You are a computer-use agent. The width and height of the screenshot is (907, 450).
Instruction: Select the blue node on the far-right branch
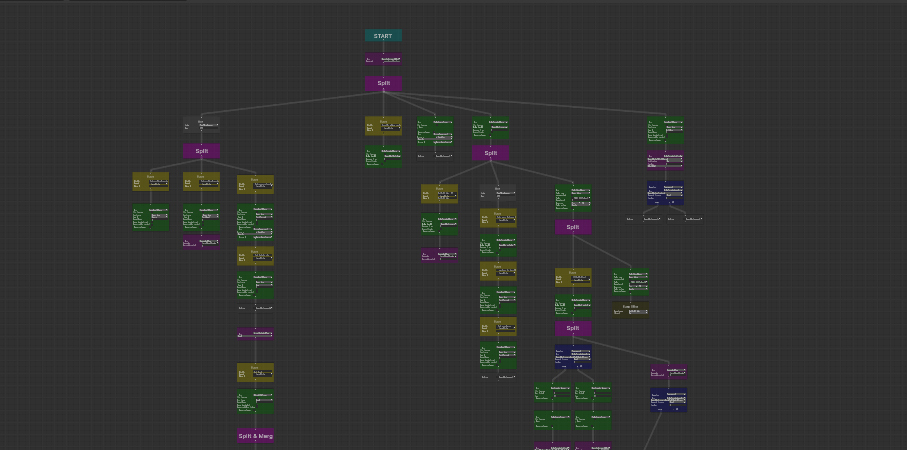(x=665, y=192)
